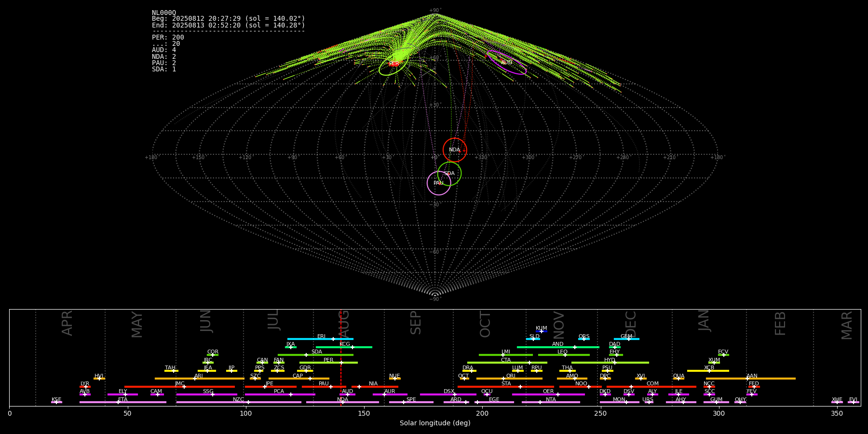The width and height of the screenshot is (868, 434).
Task: Click the AND shower bar in timeline
Action: coord(558,347)
